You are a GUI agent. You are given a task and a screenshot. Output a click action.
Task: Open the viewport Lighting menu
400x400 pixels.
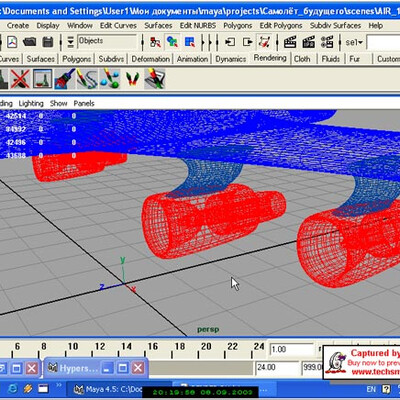(x=31, y=104)
